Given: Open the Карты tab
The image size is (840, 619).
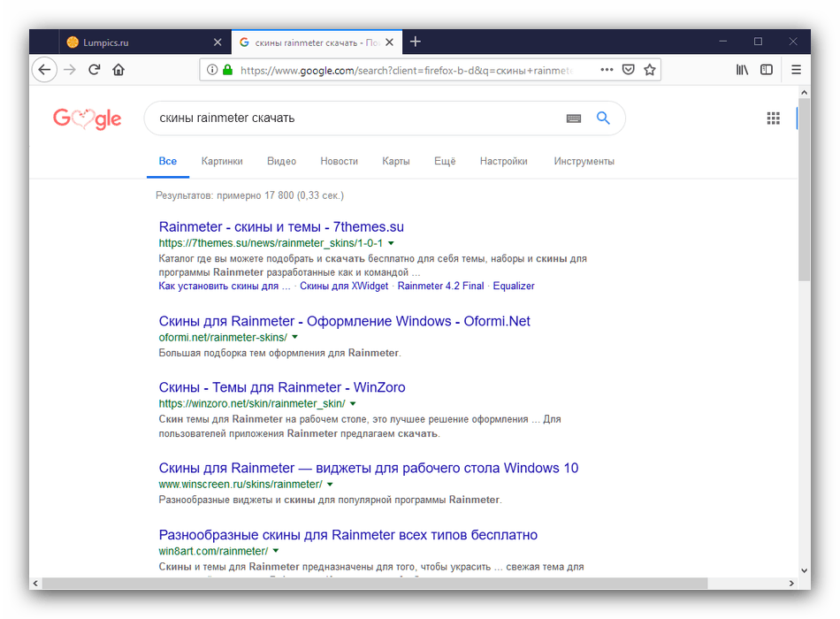Looking at the screenshot, I should pos(396,161).
